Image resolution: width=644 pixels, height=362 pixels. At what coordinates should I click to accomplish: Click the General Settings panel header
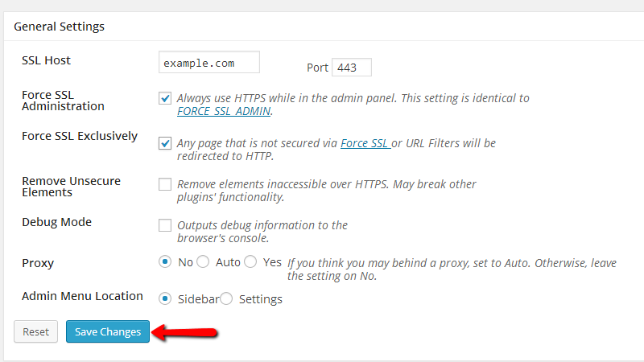pos(324,27)
